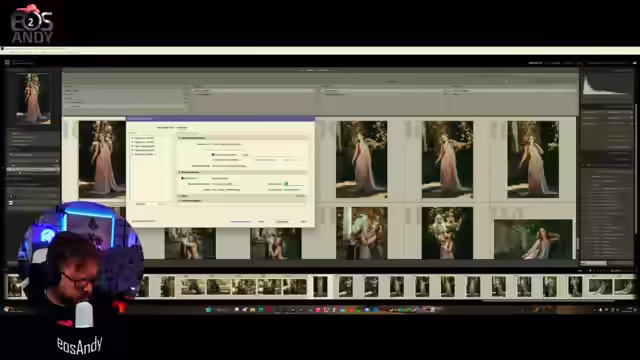Select second-row grid photo with white-haired figure
Image resolution: width=640 pixels, height=360 pixels.
361,233
